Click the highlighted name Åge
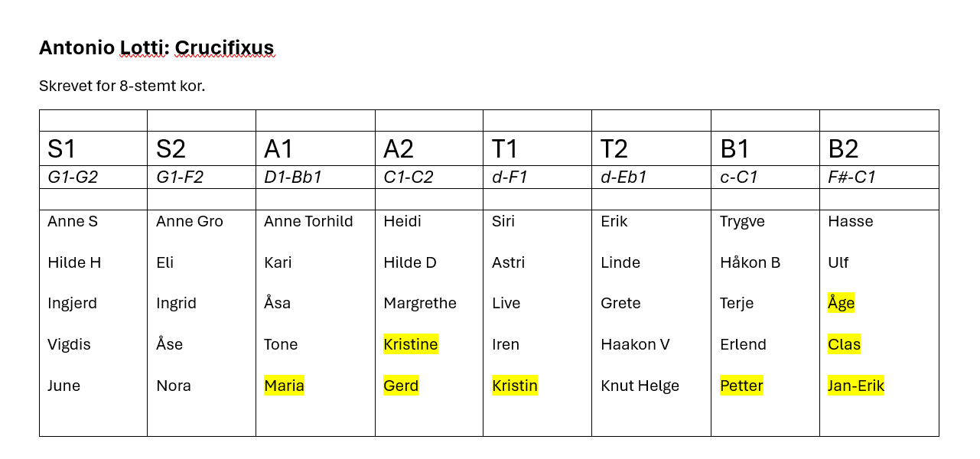The height and width of the screenshot is (459, 980). pyautogui.click(x=841, y=303)
